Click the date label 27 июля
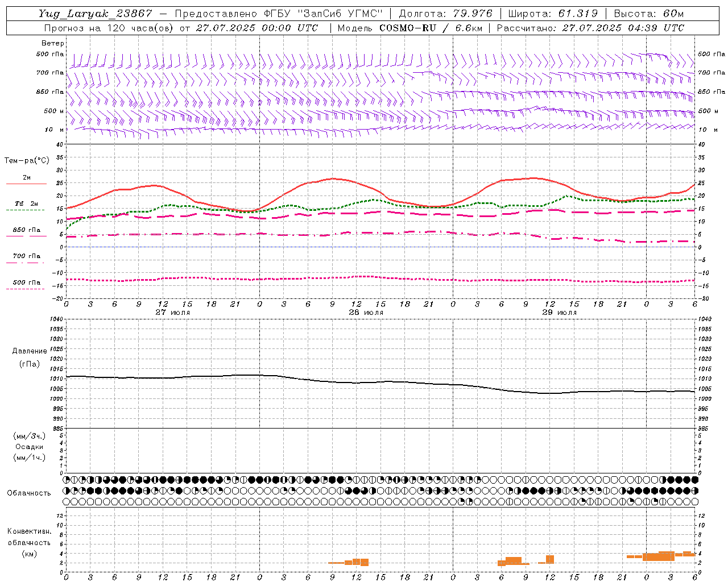728x582 pixels. click(173, 312)
